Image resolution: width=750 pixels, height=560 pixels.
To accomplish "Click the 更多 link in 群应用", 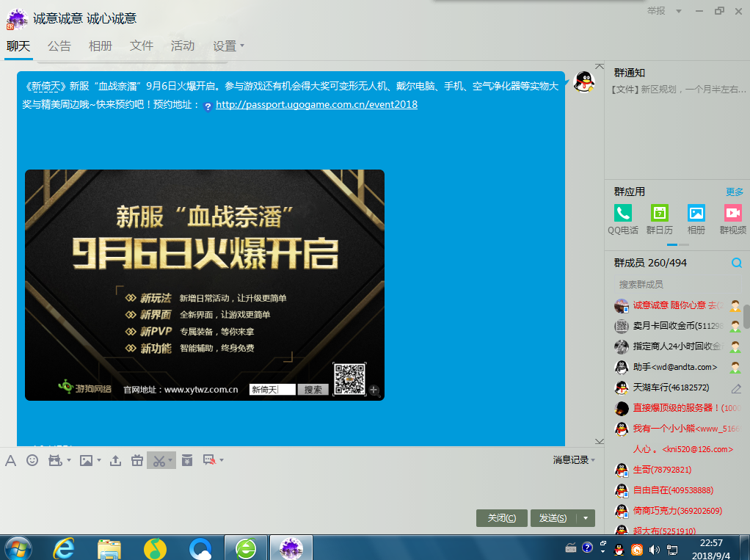I will pyautogui.click(x=734, y=192).
